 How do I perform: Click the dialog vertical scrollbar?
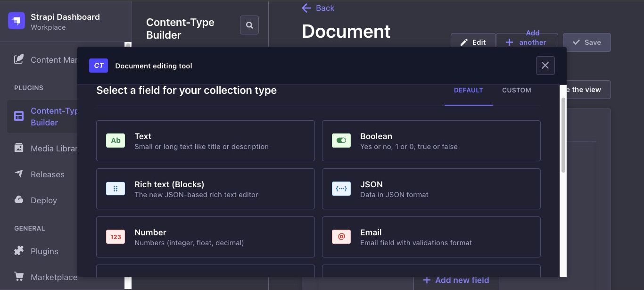pyautogui.click(x=563, y=135)
